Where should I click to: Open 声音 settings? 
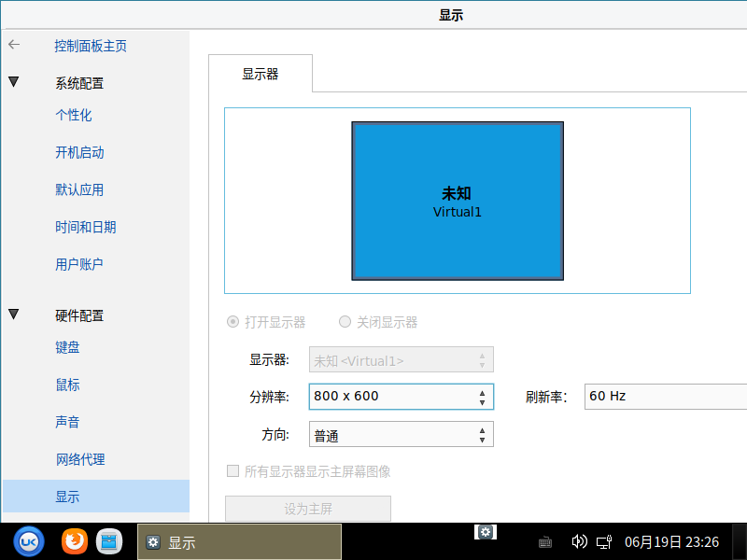point(67,422)
